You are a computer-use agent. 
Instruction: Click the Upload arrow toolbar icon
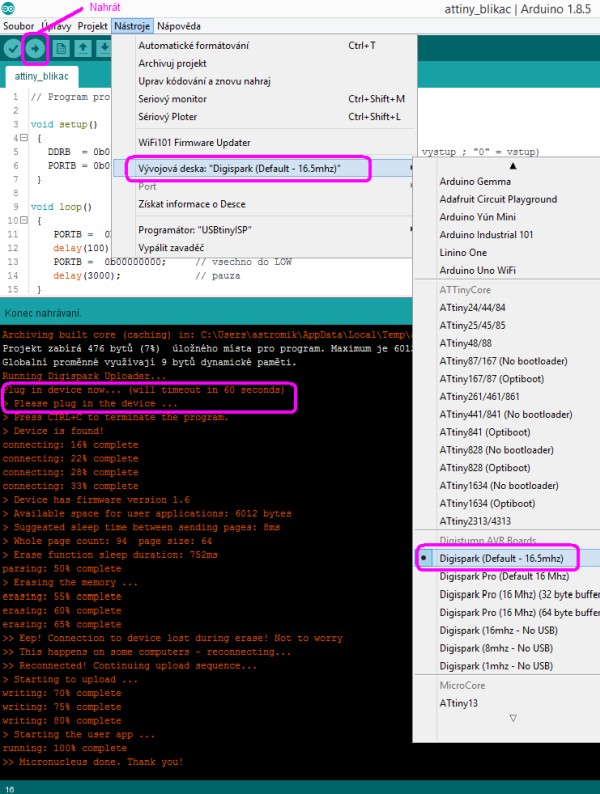35,49
